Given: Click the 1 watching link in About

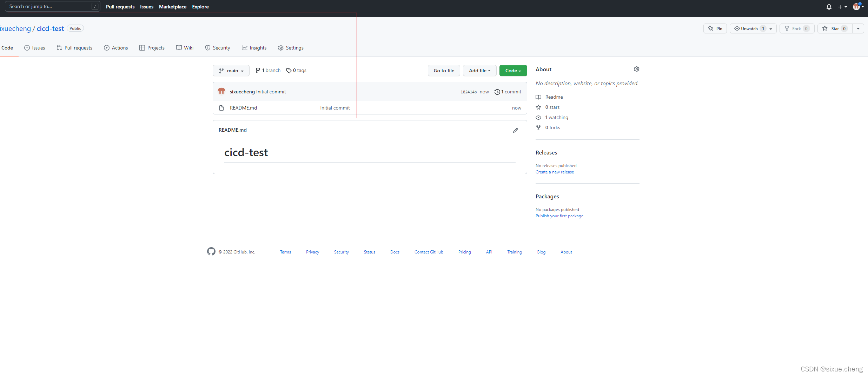Looking at the screenshot, I should 557,117.
